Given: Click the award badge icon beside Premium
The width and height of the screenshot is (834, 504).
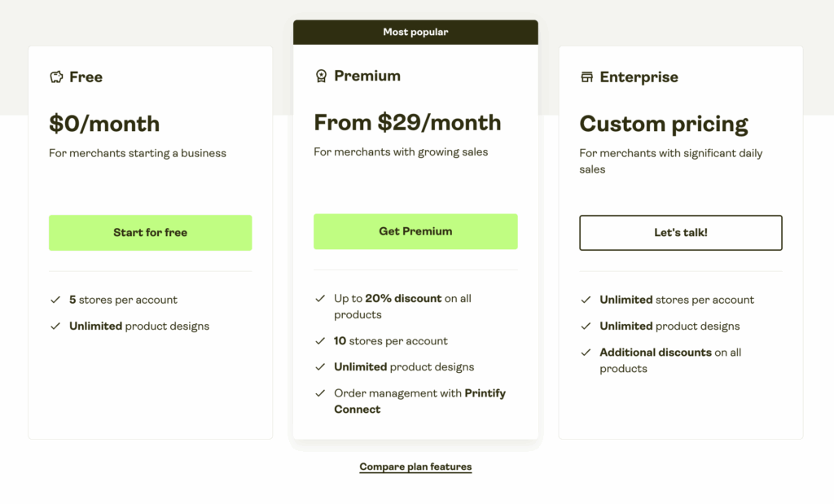Looking at the screenshot, I should (321, 76).
